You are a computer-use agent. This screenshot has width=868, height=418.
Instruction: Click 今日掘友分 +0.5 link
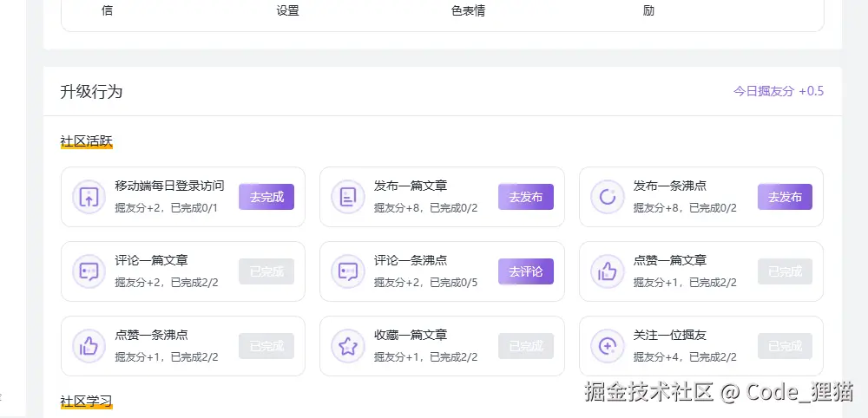tap(779, 91)
